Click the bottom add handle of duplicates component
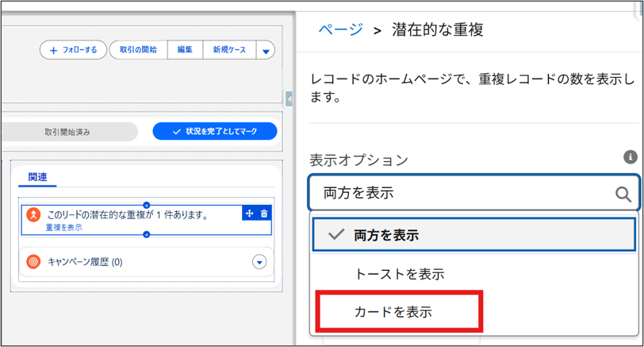The width and height of the screenshot is (644, 347). [x=146, y=235]
